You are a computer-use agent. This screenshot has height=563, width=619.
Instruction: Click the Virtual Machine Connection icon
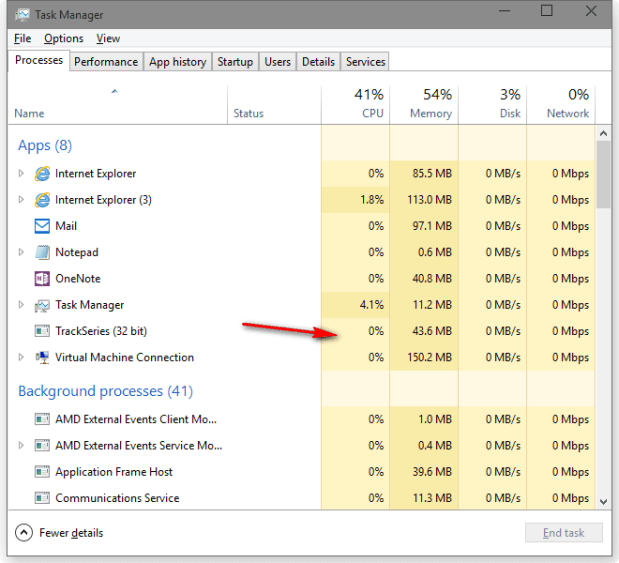tap(42, 357)
